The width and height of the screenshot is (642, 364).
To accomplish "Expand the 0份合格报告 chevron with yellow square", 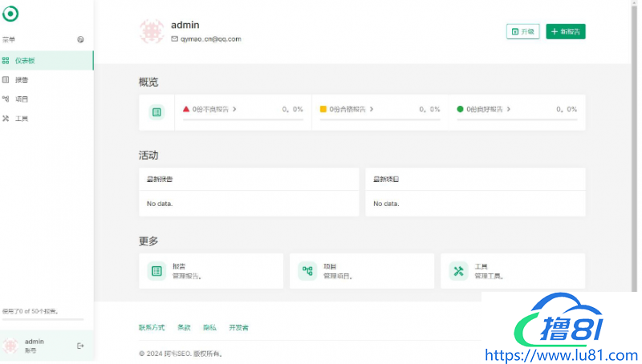I will (372, 109).
